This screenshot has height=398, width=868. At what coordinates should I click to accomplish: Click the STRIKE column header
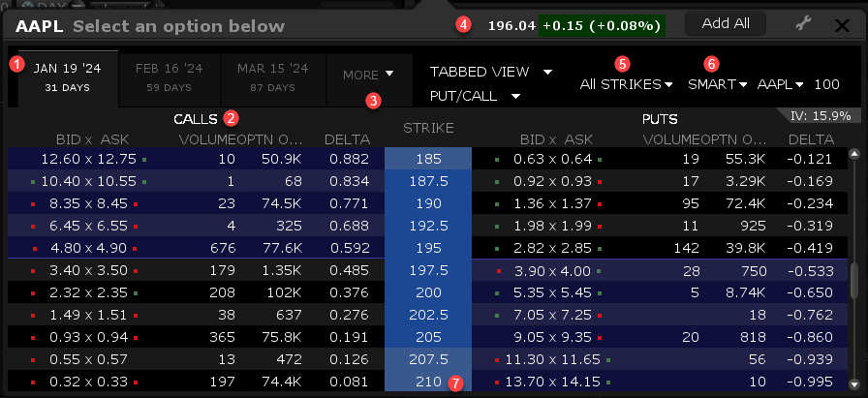pyautogui.click(x=428, y=128)
